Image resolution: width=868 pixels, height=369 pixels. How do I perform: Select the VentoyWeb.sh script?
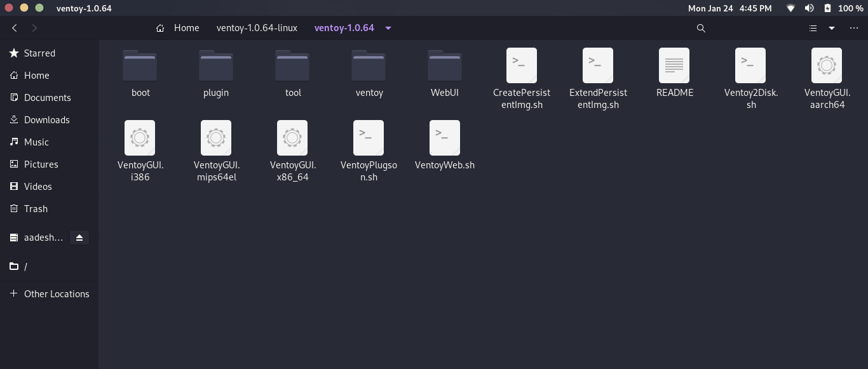coord(444,138)
